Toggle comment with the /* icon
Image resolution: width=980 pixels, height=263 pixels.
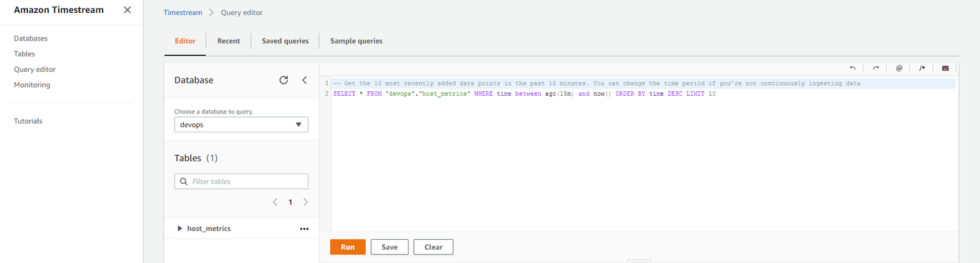[x=922, y=68]
